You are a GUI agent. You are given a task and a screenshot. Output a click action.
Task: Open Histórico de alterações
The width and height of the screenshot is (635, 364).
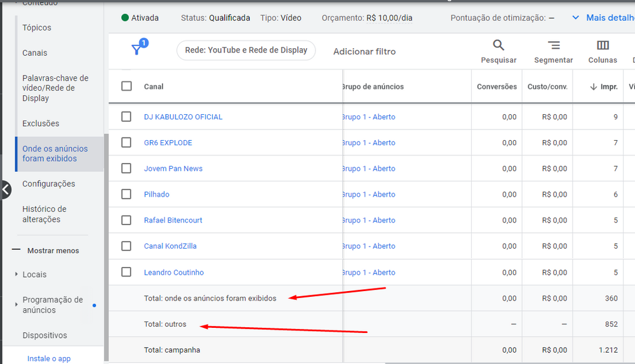pyautogui.click(x=44, y=214)
